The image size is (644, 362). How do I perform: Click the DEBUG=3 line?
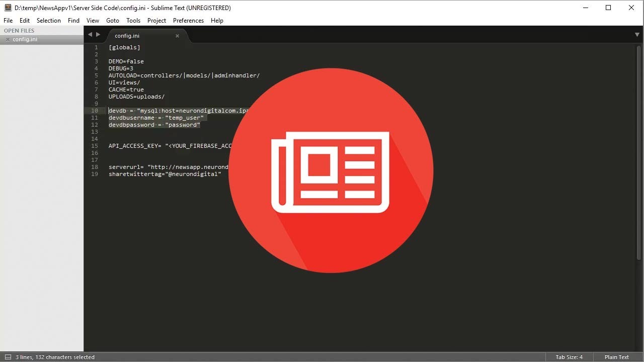(x=121, y=68)
